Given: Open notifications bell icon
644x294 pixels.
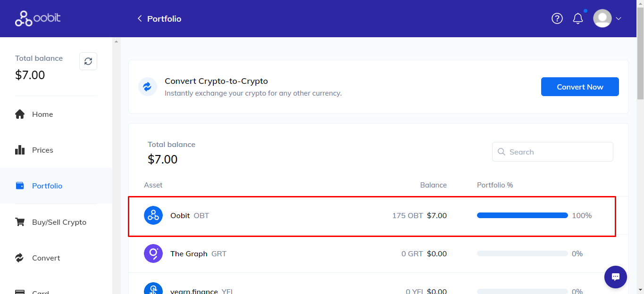Looking at the screenshot, I should 578,18.
